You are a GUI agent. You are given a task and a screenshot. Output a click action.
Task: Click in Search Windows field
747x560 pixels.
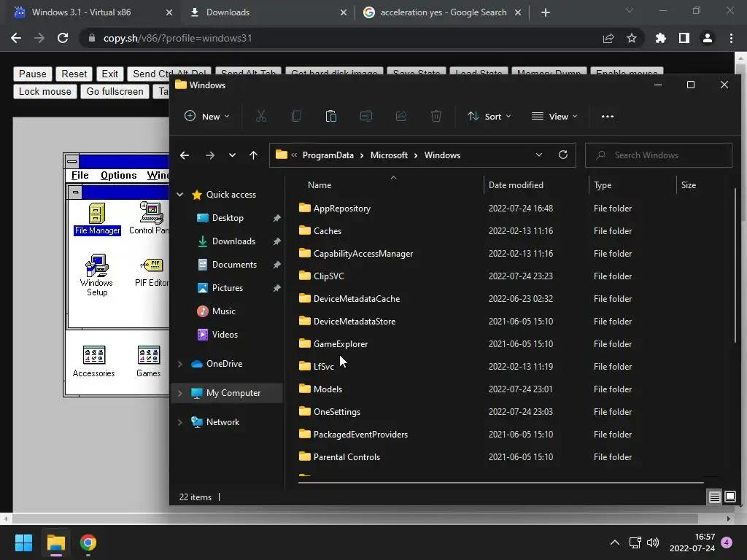pyautogui.click(x=659, y=155)
